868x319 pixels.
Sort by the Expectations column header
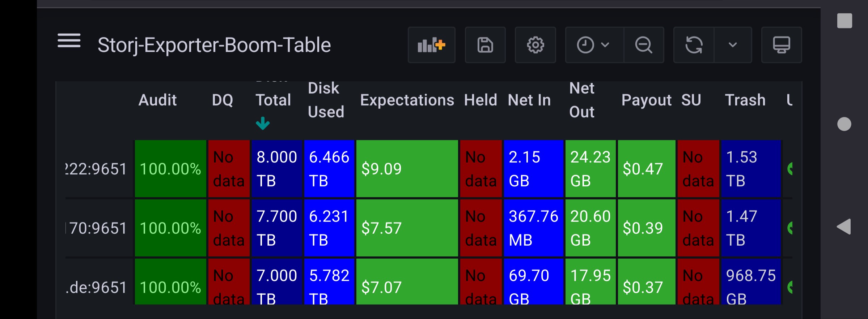point(407,100)
